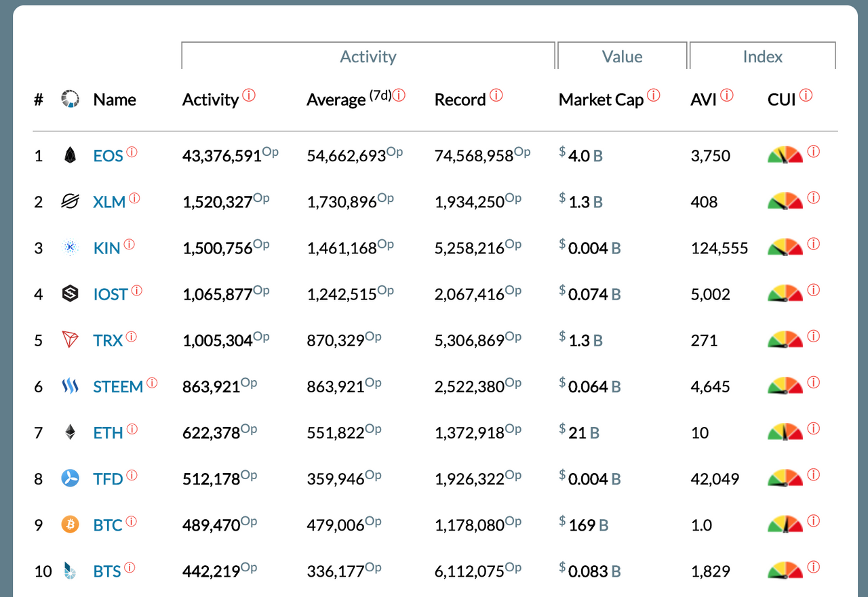The width and height of the screenshot is (868, 597).
Task: Click the CUI gauge in the ETH row
Action: pos(785,432)
